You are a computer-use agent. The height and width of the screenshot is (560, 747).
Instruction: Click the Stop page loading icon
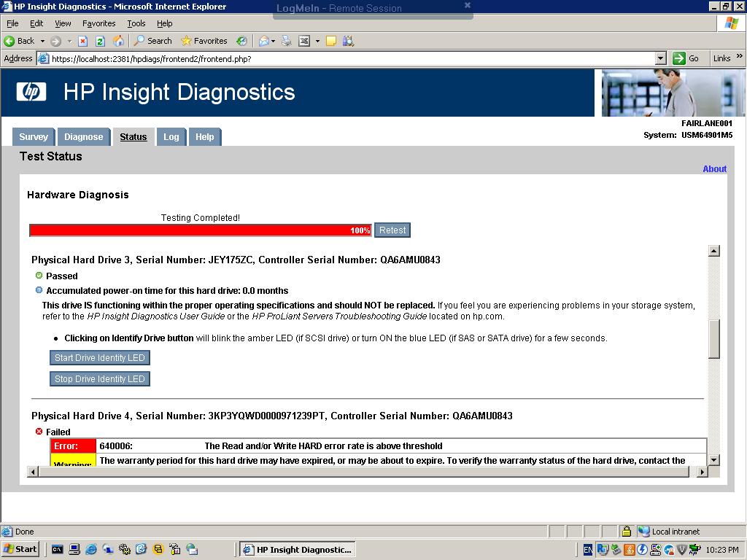[x=83, y=41]
